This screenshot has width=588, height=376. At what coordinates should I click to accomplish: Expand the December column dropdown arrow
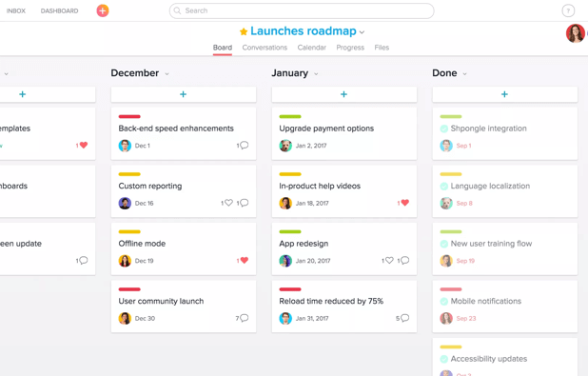pyautogui.click(x=167, y=74)
